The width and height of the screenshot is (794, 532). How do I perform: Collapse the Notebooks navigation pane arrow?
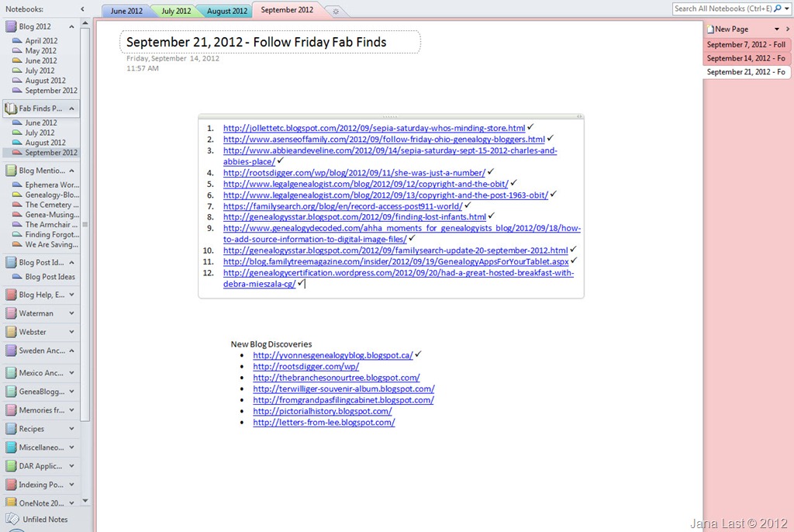pos(82,9)
